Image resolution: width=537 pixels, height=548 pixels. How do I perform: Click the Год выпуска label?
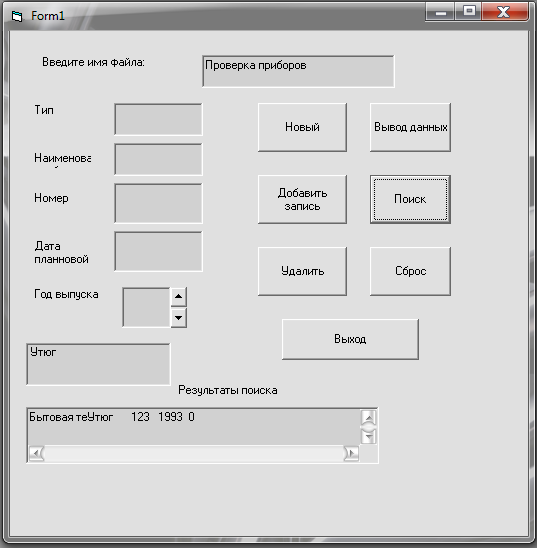(66, 294)
